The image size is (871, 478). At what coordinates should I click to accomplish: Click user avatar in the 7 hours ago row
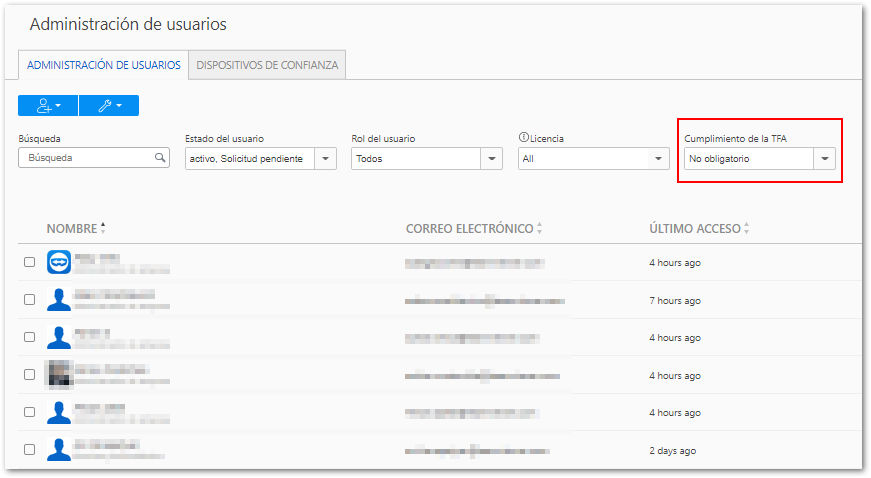(59, 300)
